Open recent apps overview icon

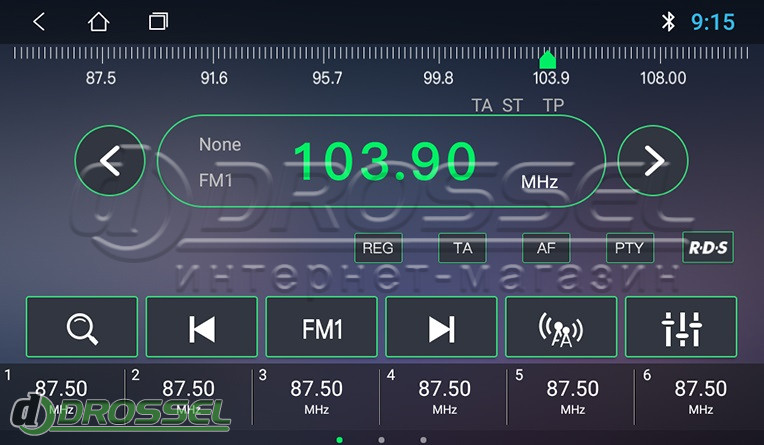pos(158,22)
